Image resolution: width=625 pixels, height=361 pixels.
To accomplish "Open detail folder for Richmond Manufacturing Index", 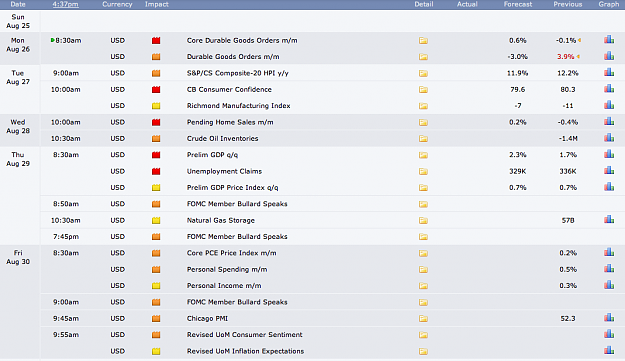I will [x=423, y=106].
